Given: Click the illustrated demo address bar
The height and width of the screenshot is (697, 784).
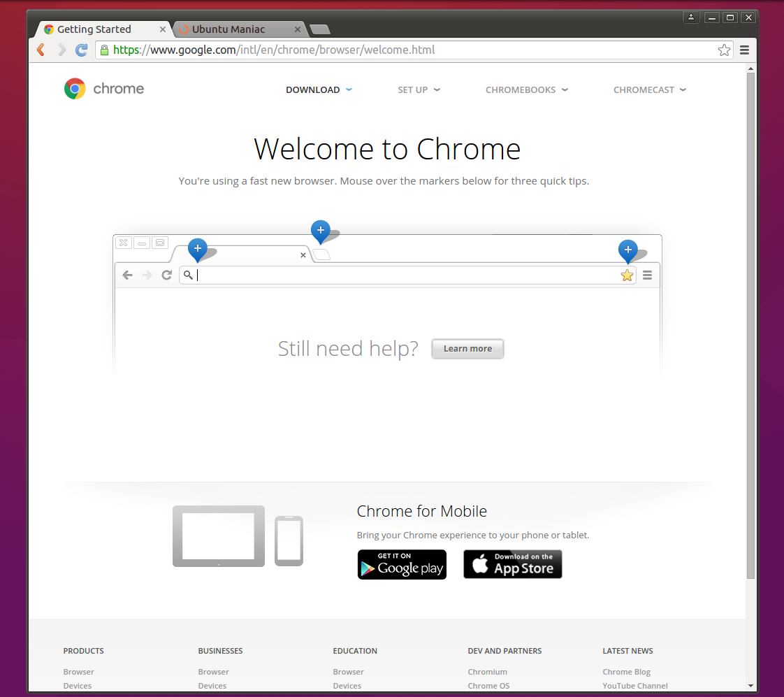Looking at the screenshot, I should click(407, 275).
